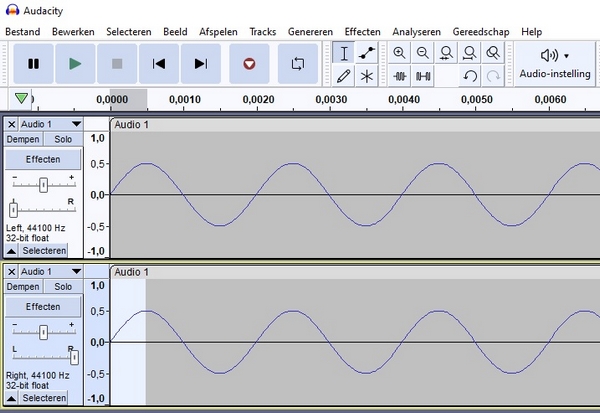Skip to start of project
This screenshot has width=600, height=413.
159,64
